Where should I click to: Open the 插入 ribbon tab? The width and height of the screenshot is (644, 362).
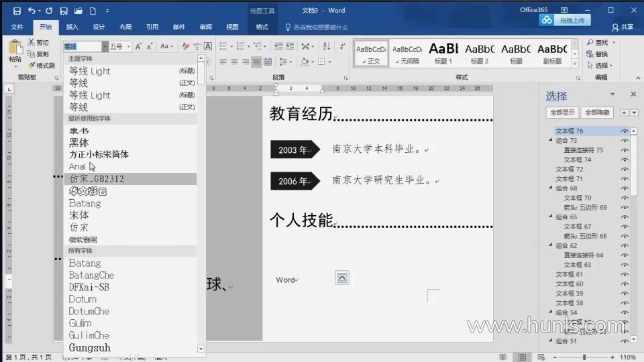click(x=72, y=27)
